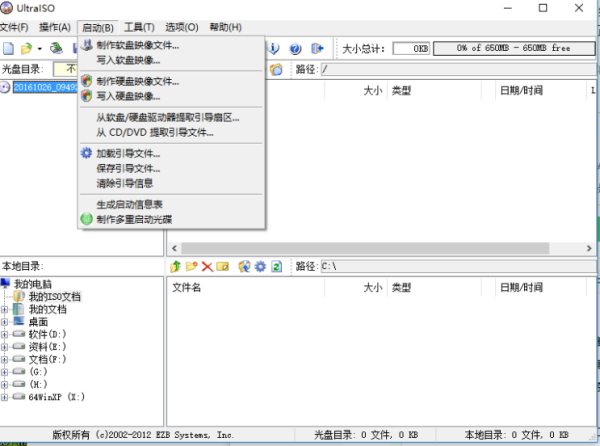This screenshot has width=600, height=446.
Task: Click the Open CD/DVD drive icon
Action: coord(56,49)
